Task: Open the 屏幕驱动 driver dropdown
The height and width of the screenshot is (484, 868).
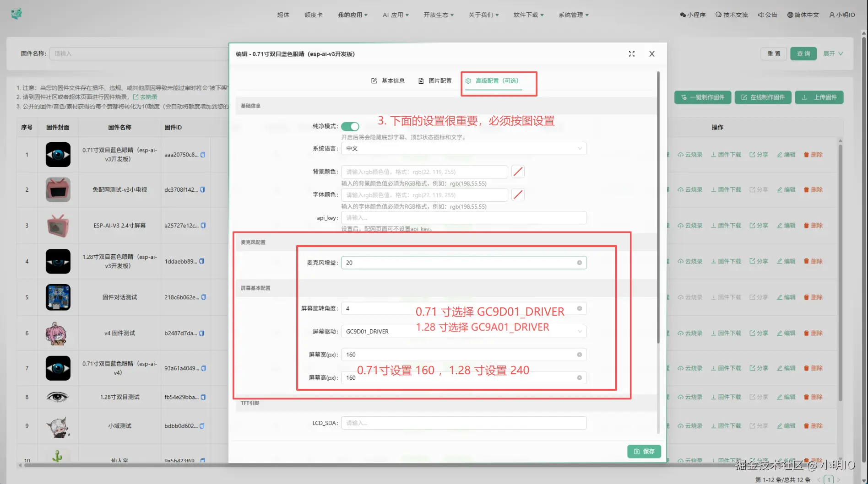Action: click(464, 331)
